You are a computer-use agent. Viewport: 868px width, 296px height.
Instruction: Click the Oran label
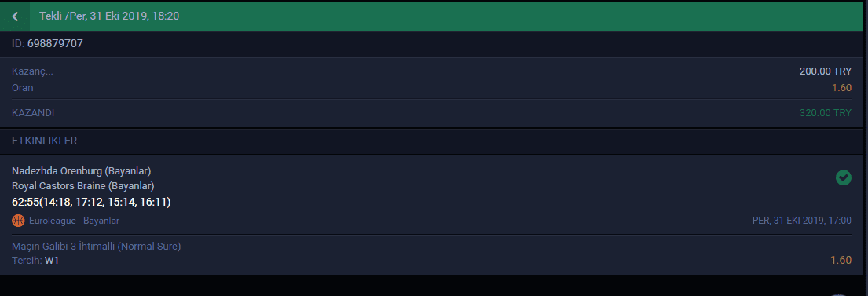[x=23, y=87]
